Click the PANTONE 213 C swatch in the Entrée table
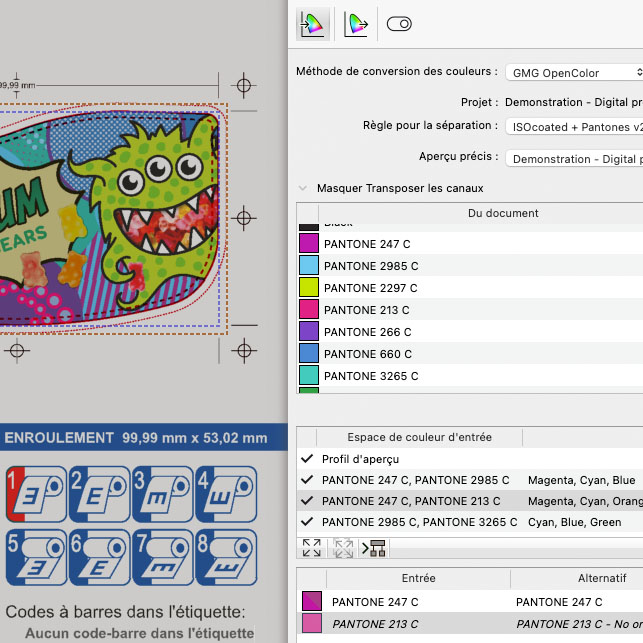Viewport: 643px width, 643px height. [x=312, y=623]
